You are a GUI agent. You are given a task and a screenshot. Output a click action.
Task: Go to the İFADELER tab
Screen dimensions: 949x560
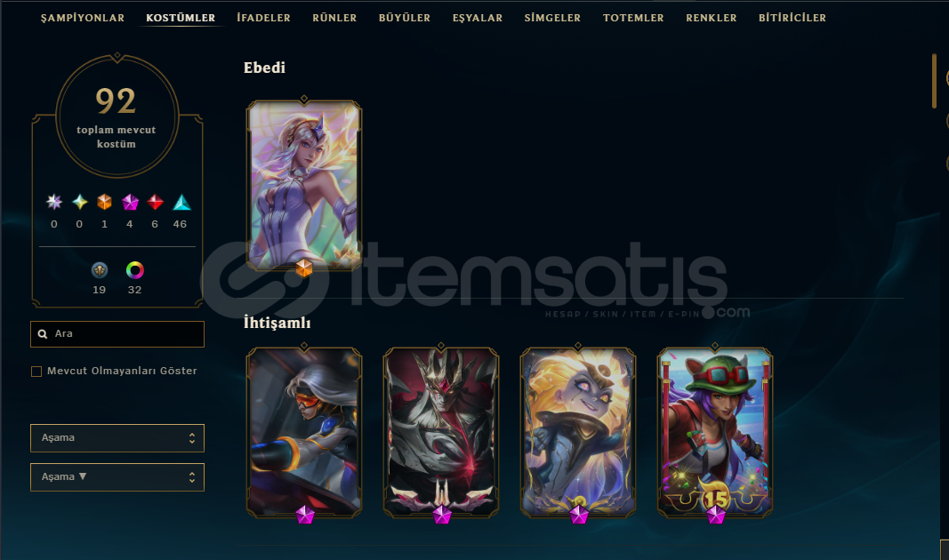[263, 18]
